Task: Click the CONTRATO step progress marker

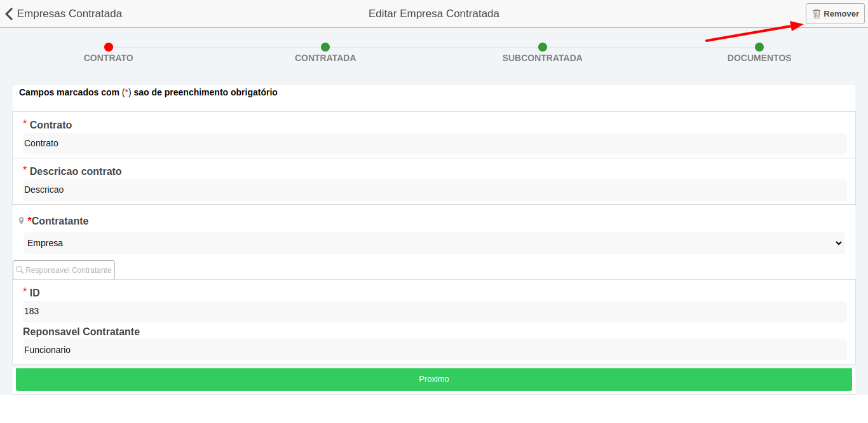Action: 108,46
